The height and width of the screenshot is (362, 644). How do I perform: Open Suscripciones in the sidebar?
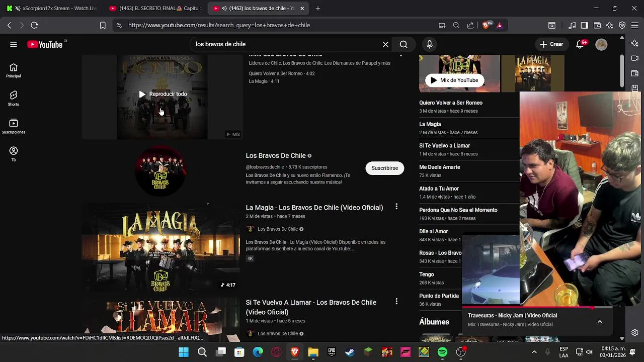coord(14,126)
